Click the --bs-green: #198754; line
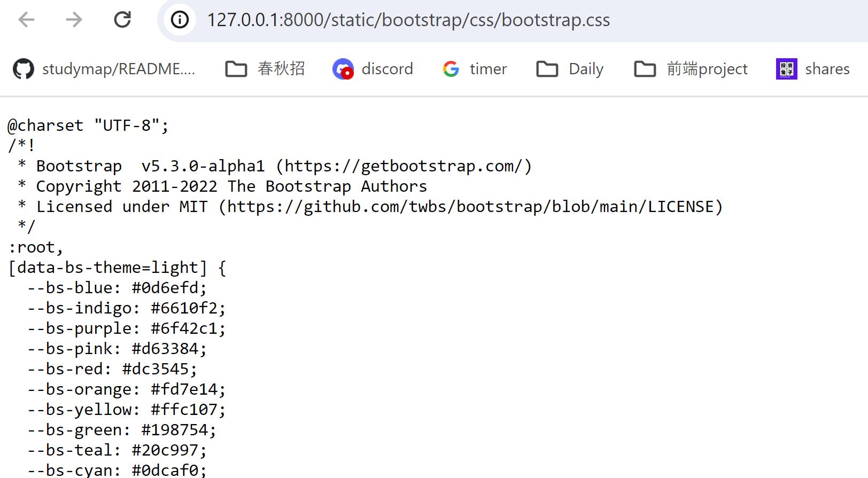Viewport: 868px width, 478px height. click(x=122, y=430)
